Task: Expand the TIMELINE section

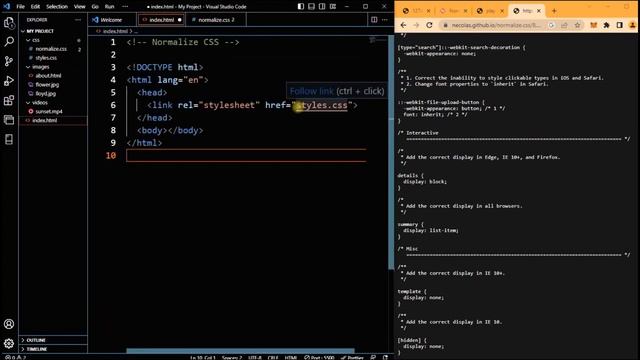Action: (53, 349)
